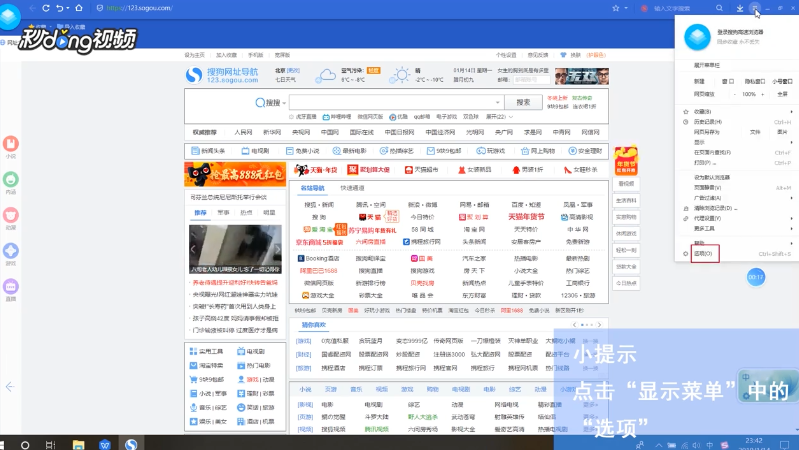Click the 电视剧 icon link in category bar

coord(255,151)
